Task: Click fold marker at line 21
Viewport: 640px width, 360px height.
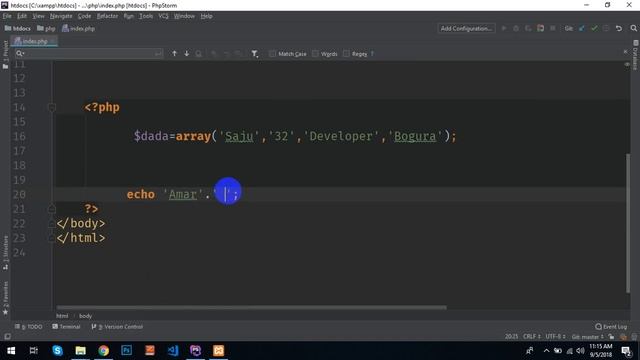Action: (x=52, y=209)
